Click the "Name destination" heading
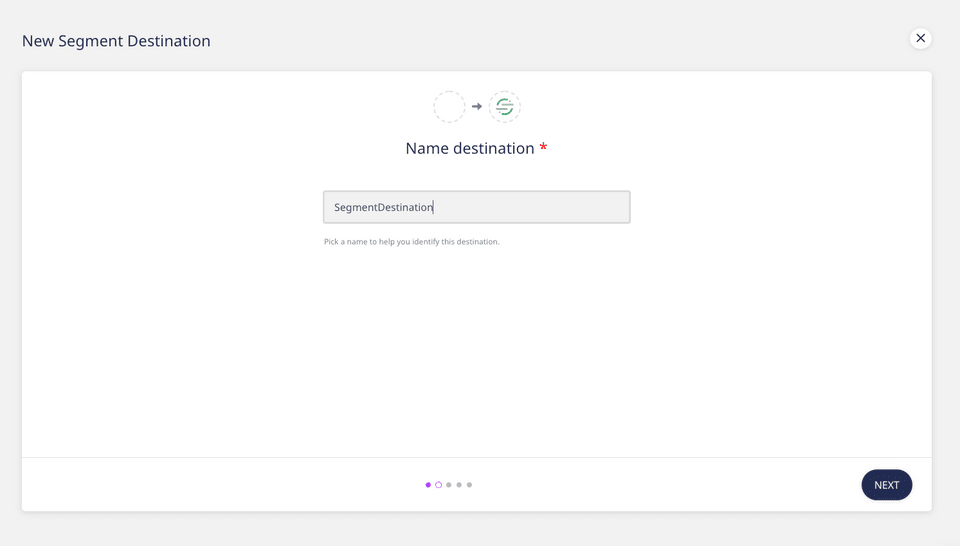 pos(470,149)
